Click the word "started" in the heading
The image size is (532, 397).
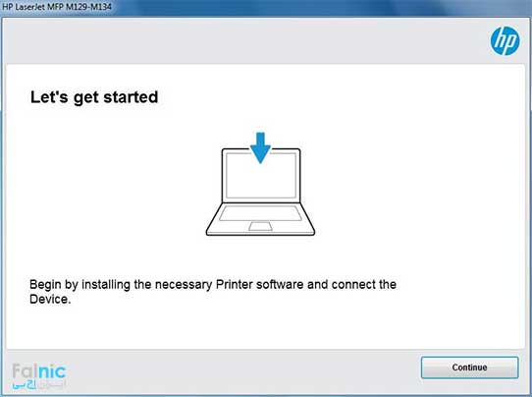point(131,97)
